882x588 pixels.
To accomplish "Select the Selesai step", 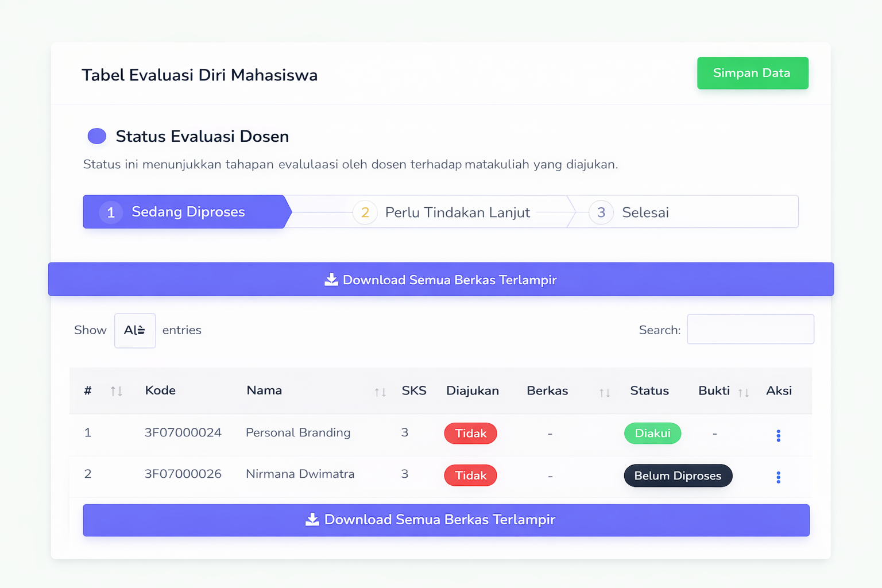I will pos(645,212).
